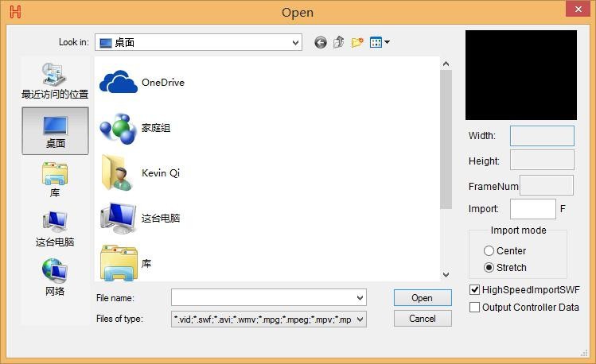This screenshot has width=596, height=364.
Task: Select Desktop (桌面) in the places sidebar
Action: pos(55,130)
